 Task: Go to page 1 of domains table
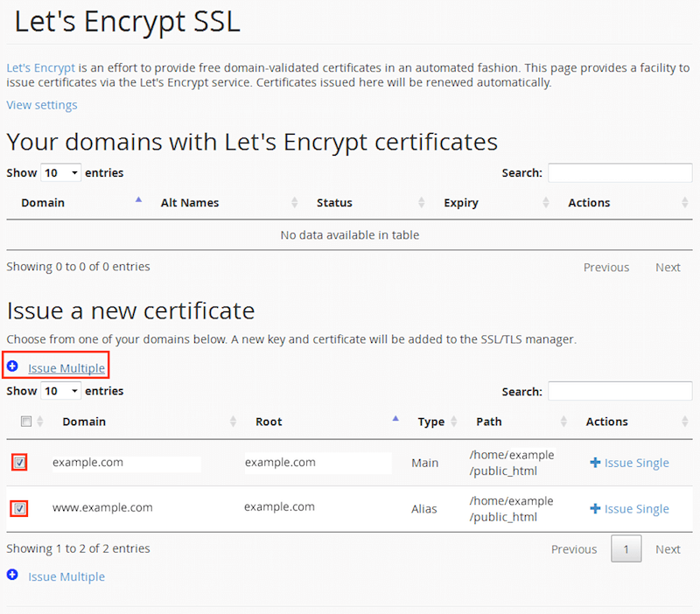pos(626,549)
